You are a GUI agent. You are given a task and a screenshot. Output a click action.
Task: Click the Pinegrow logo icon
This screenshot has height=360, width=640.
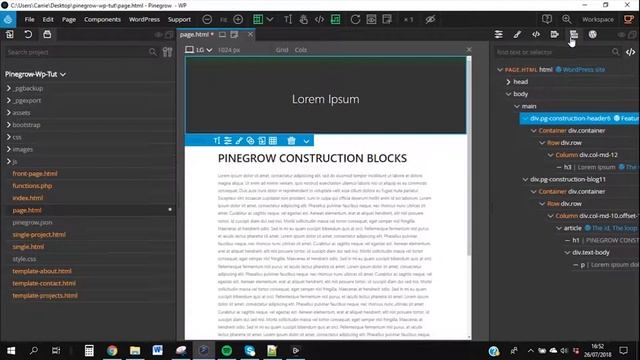(8, 19)
